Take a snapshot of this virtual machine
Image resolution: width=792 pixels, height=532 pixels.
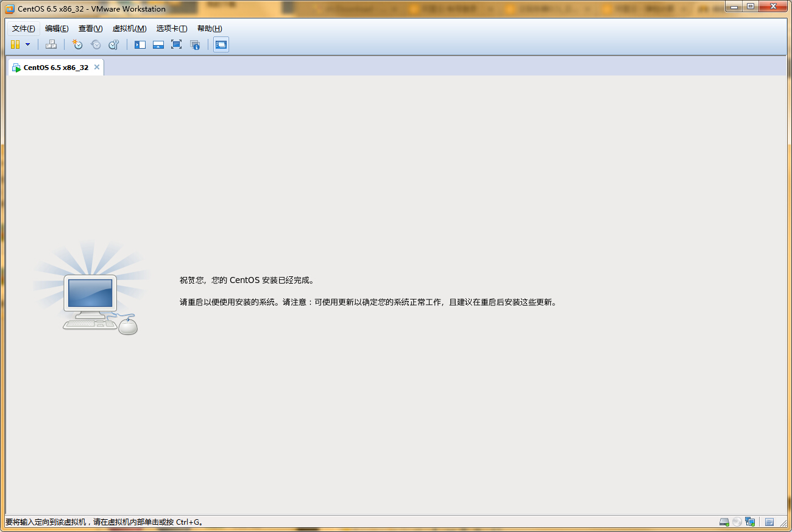click(77, 44)
